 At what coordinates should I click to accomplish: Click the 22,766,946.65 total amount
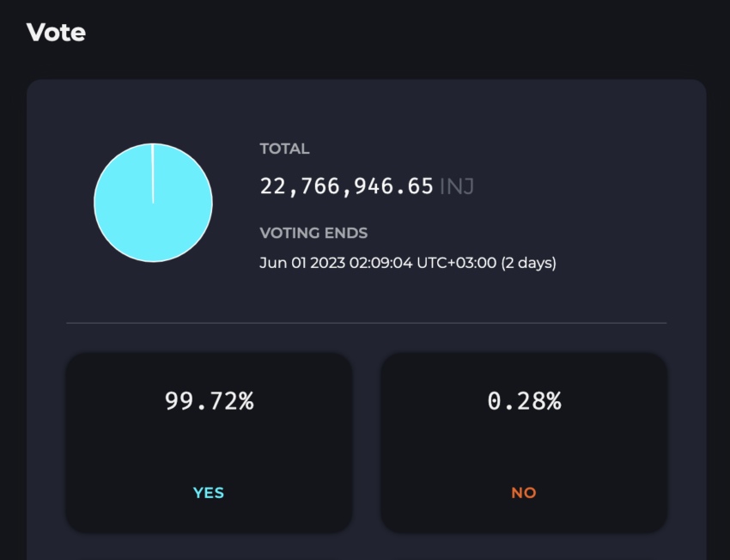[x=347, y=186]
